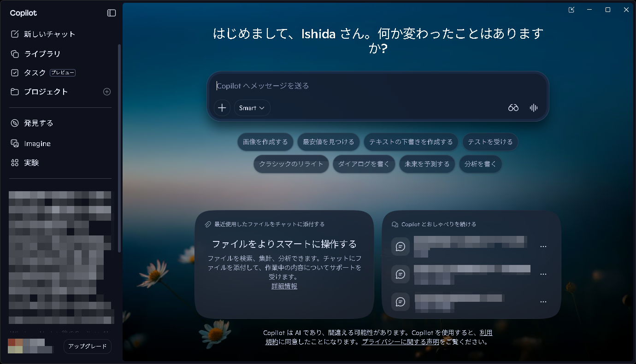Open the Smart mode dropdown
The height and width of the screenshot is (364, 636).
(252, 108)
